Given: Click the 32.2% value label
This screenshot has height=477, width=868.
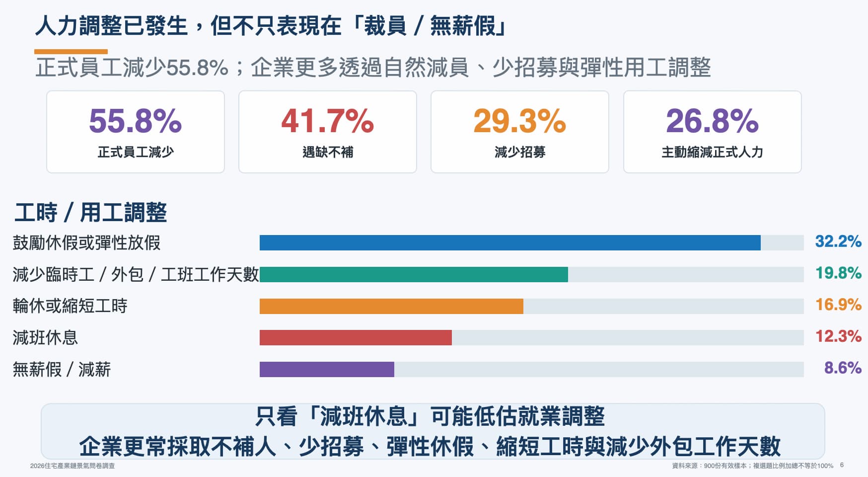Looking at the screenshot, I should point(838,241).
